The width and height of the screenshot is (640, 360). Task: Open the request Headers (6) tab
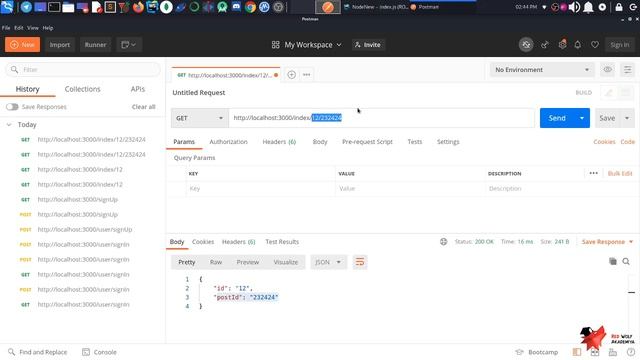279,142
